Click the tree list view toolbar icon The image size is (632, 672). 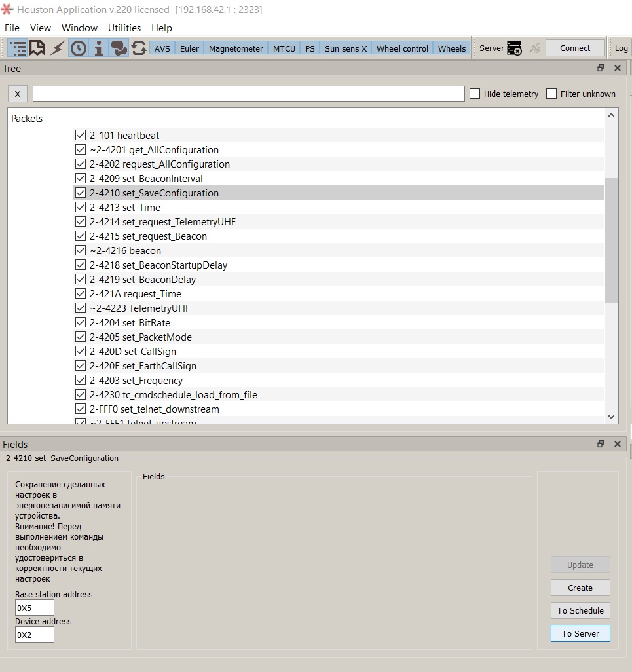(x=18, y=48)
